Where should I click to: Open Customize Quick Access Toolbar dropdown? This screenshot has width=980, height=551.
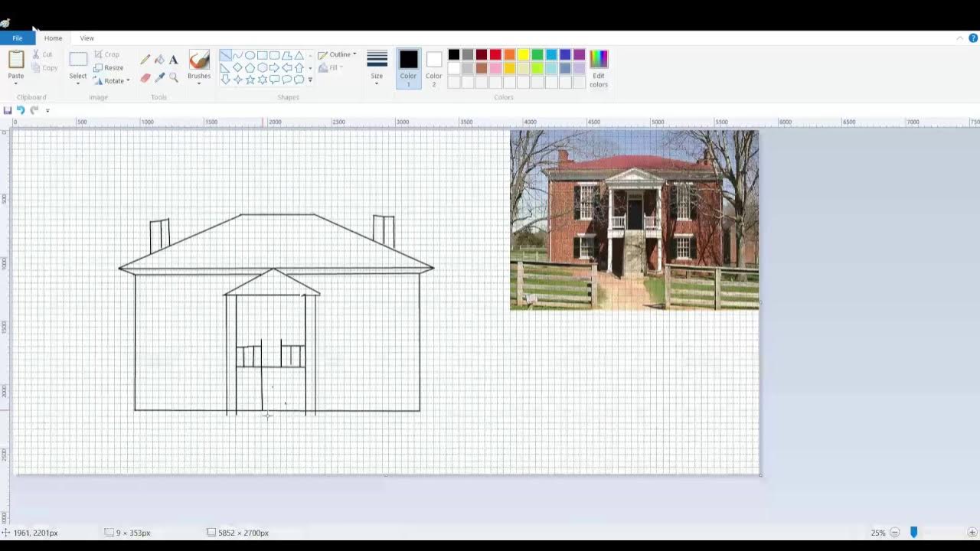point(47,110)
